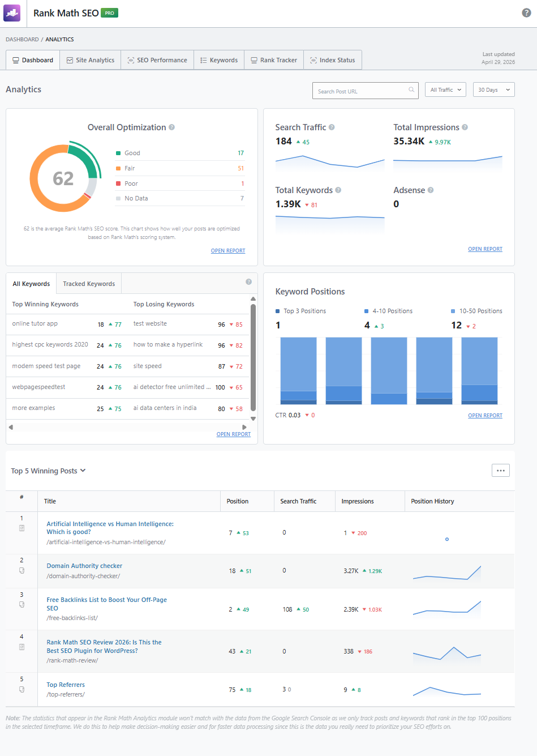Click the 'online tutor app' keyword row
This screenshot has height=756, width=537.
tap(67, 324)
